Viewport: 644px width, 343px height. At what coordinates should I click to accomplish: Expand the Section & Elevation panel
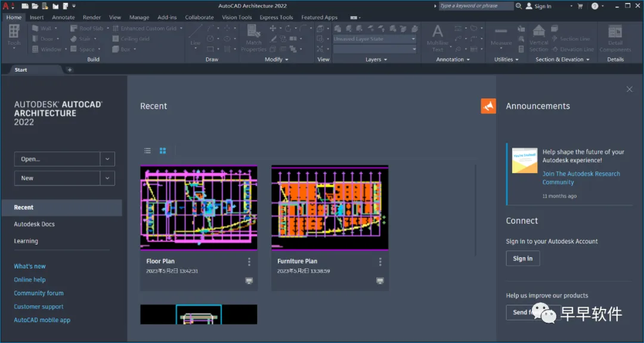(x=562, y=60)
